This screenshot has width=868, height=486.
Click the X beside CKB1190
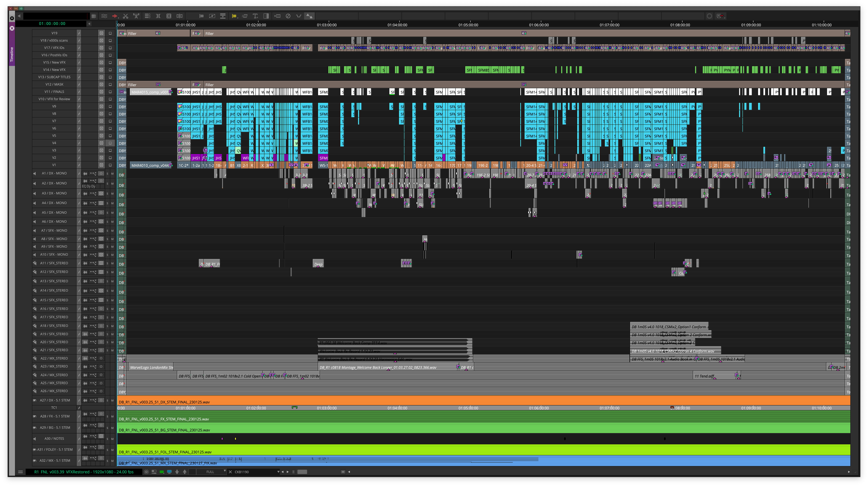[230, 472]
